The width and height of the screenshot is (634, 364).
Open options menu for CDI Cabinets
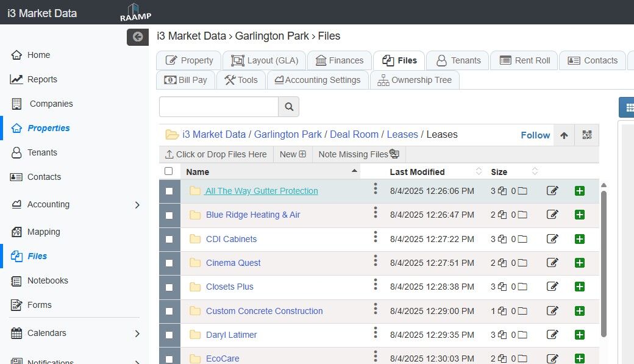pos(376,236)
